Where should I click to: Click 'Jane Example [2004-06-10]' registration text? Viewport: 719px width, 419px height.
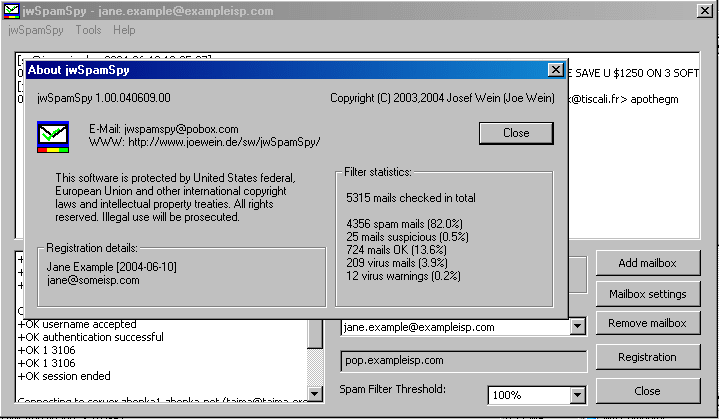(x=111, y=267)
